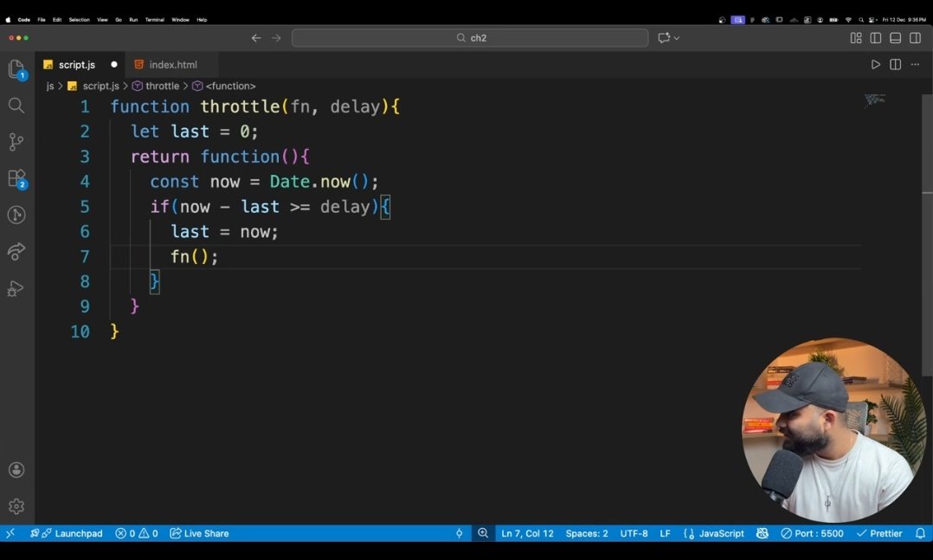
Task: Change UTF-8 file encoding
Action: pos(634,533)
